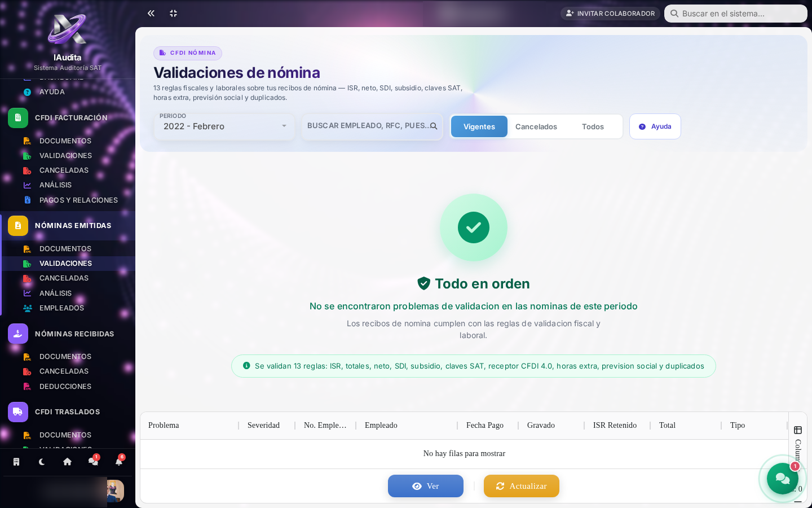Open the floating green chat bubble
The height and width of the screenshot is (508, 812).
click(x=783, y=479)
